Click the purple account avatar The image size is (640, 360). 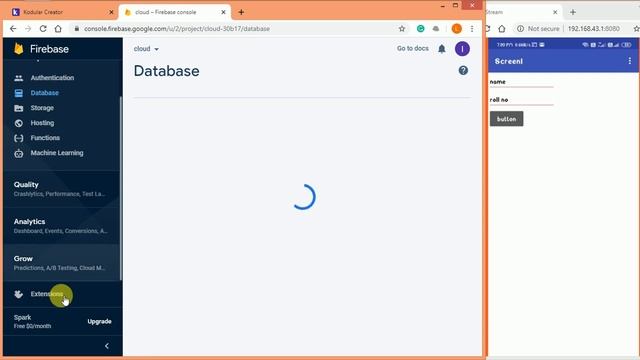pyautogui.click(x=462, y=49)
